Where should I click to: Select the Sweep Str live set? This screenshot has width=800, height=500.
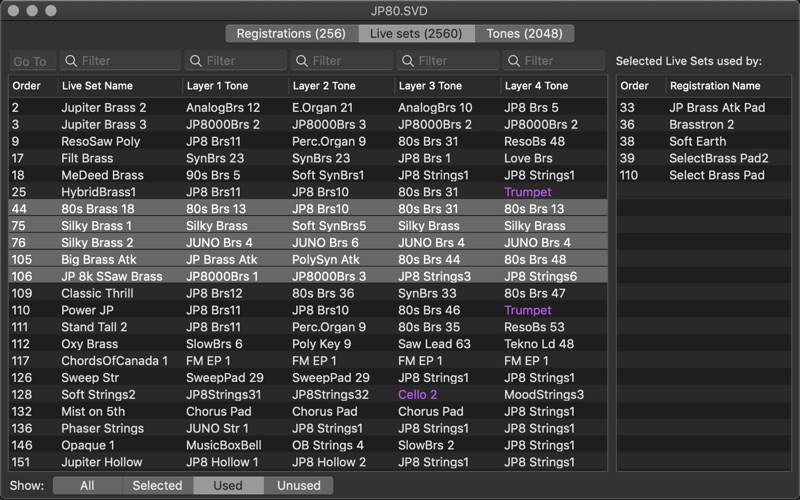pos(308,378)
